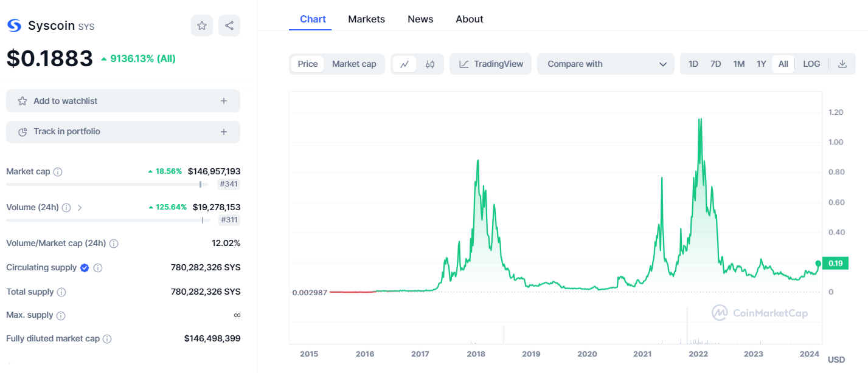Viewport: 868px width, 373px height.
Task: Expand Add to watchlist plus button
Action: tap(224, 101)
